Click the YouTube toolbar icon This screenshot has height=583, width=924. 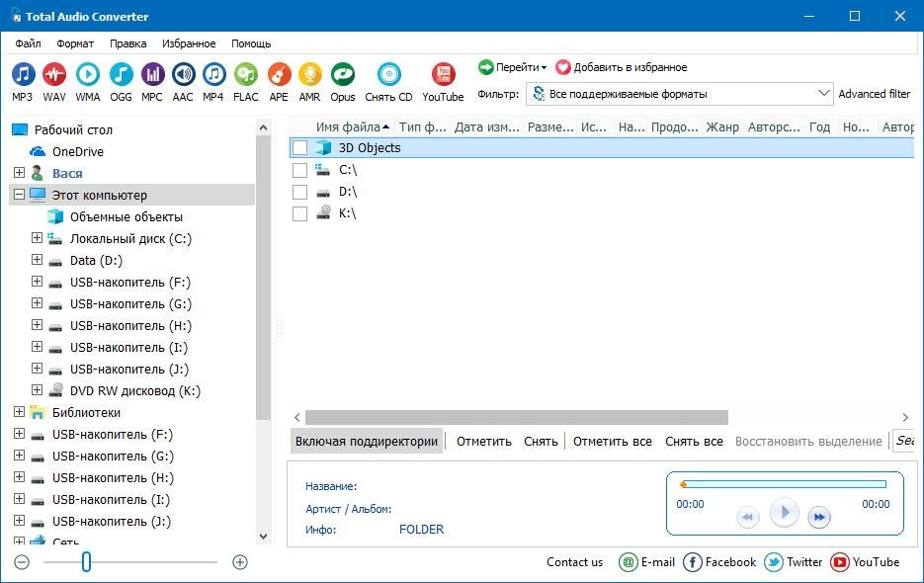(x=443, y=75)
